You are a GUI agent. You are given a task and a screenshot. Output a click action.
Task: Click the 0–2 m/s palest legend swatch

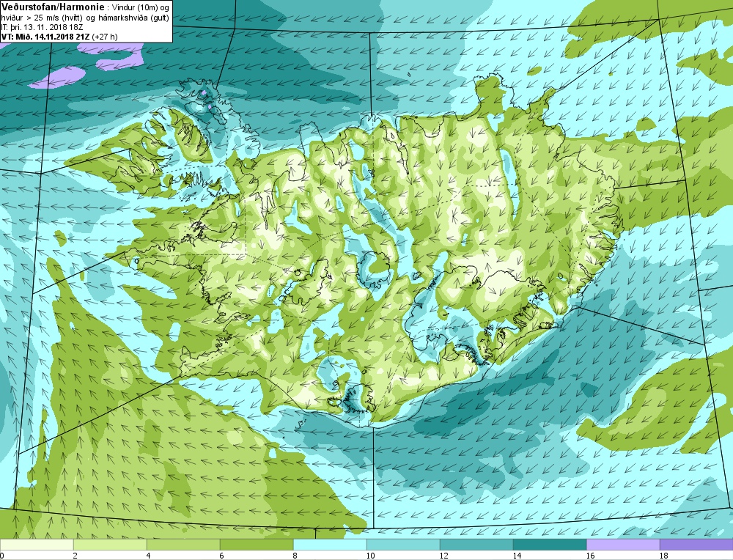click(37, 545)
